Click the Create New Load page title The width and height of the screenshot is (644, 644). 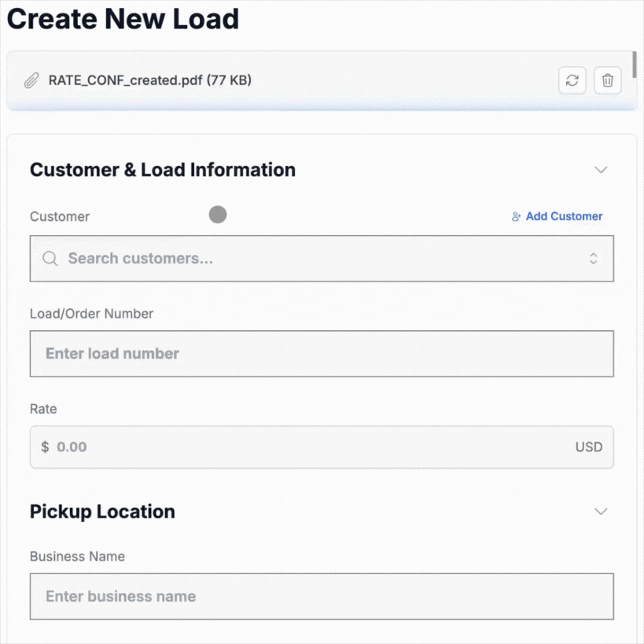tap(123, 19)
